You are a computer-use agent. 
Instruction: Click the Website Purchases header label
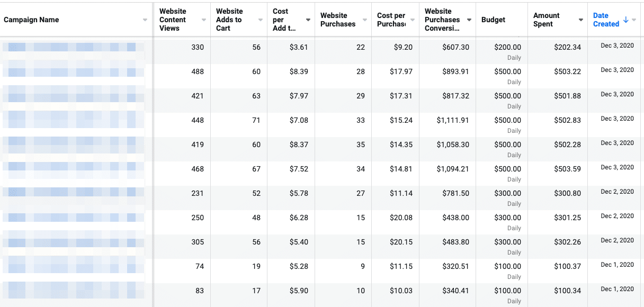[x=337, y=20]
